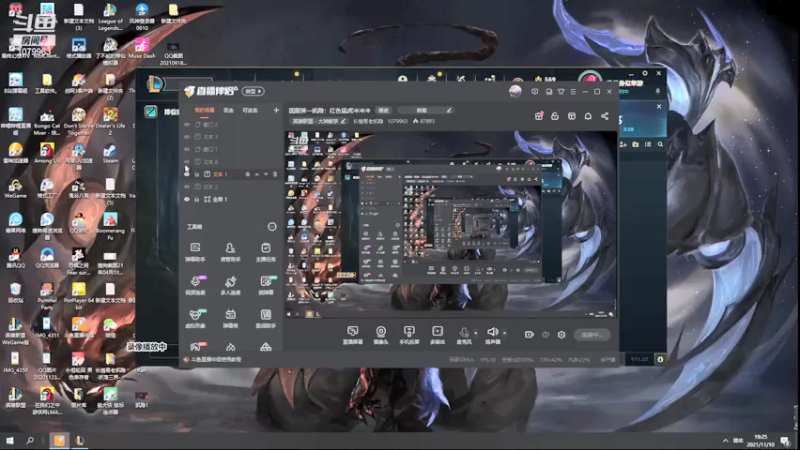Start 视频连麦 video co-streaming tool
This screenshot has width=800, height=450.
[195, 285]
